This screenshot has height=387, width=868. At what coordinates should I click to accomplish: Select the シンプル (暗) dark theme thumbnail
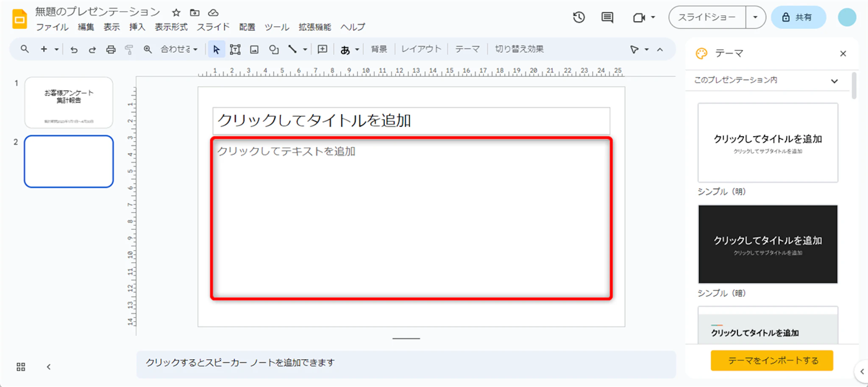tap(768, 244)
